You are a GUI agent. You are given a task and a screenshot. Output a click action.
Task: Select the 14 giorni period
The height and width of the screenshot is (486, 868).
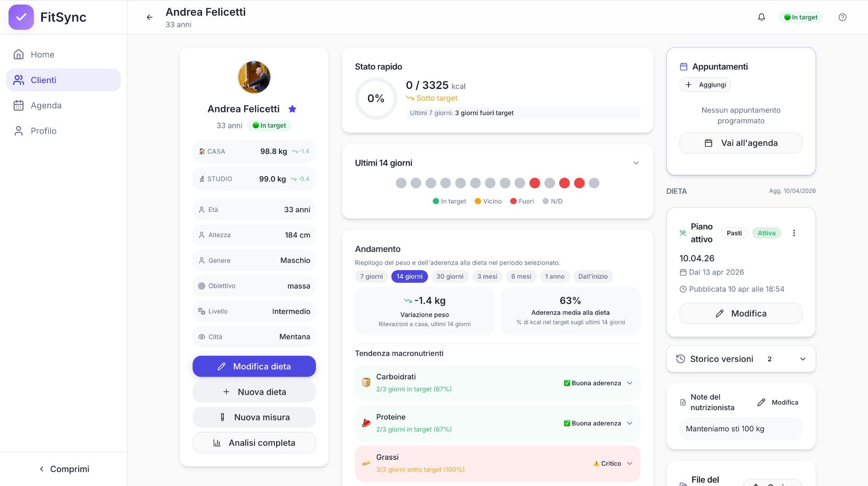pos(410,276)
